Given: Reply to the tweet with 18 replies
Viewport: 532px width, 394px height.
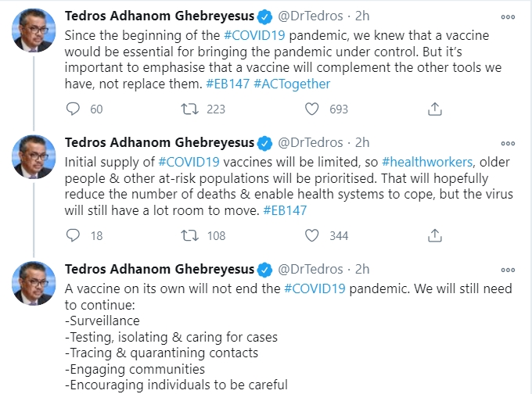Looking at the screenshot, I should pos(74,235).
